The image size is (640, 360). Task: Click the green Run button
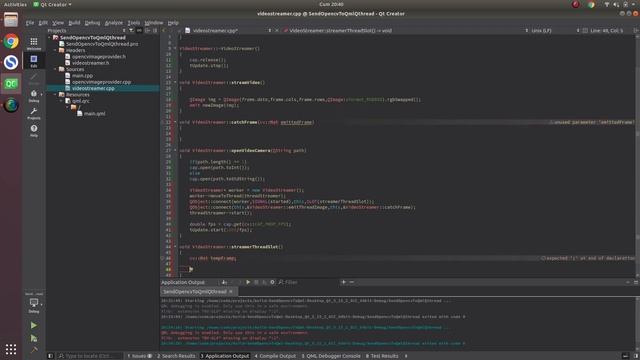tap(34, 325)
